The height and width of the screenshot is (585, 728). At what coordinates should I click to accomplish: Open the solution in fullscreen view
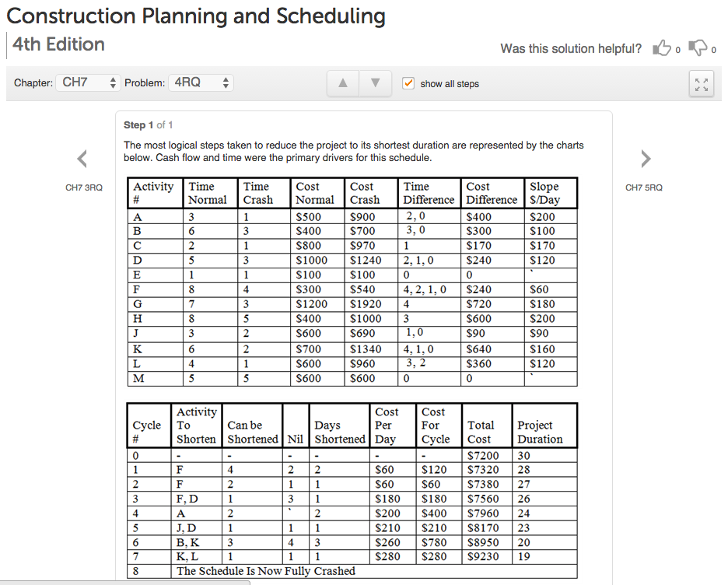click(x=701, y=82)
